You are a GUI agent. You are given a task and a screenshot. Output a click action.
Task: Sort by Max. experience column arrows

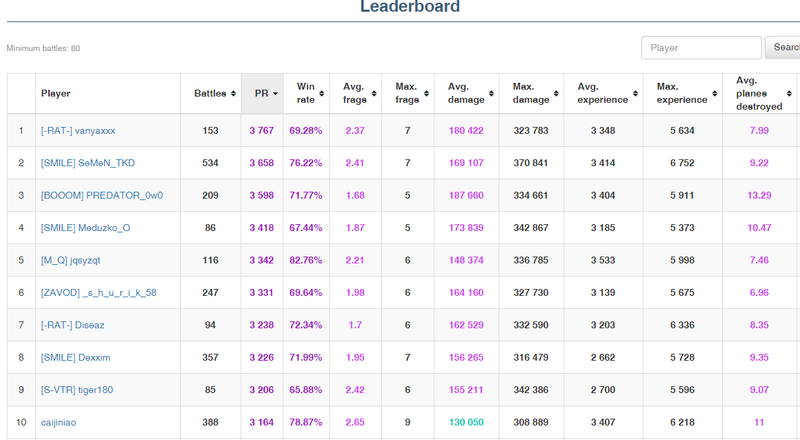715,93
